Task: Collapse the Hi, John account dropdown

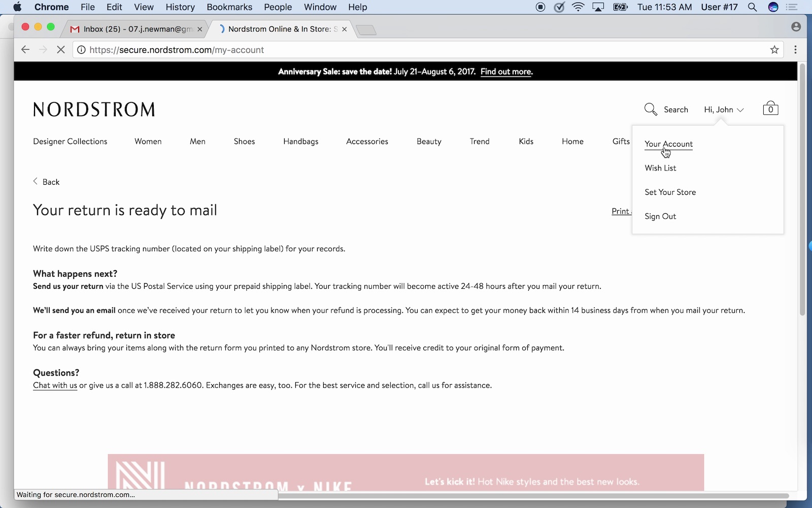Action: click(x=724, y=110)
